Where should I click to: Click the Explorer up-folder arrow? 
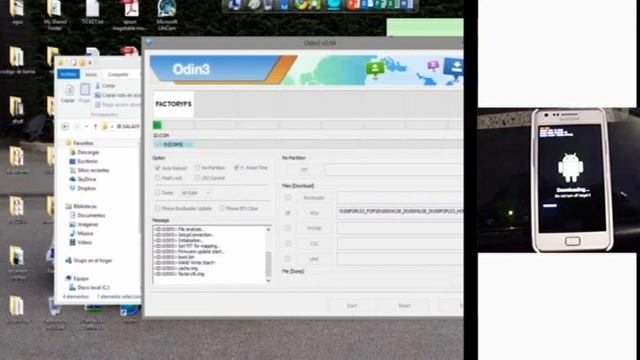click(x=95, y=127)
